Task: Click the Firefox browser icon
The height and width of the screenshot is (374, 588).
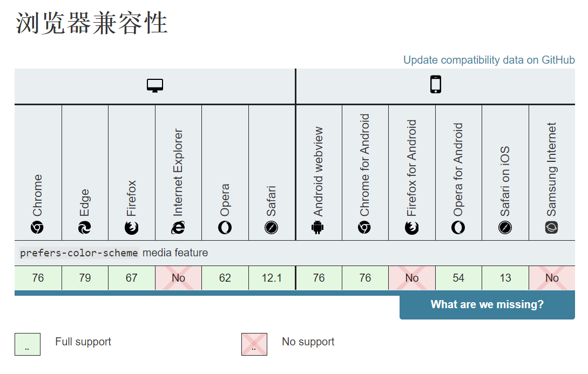Action: [x=131, y=227]
